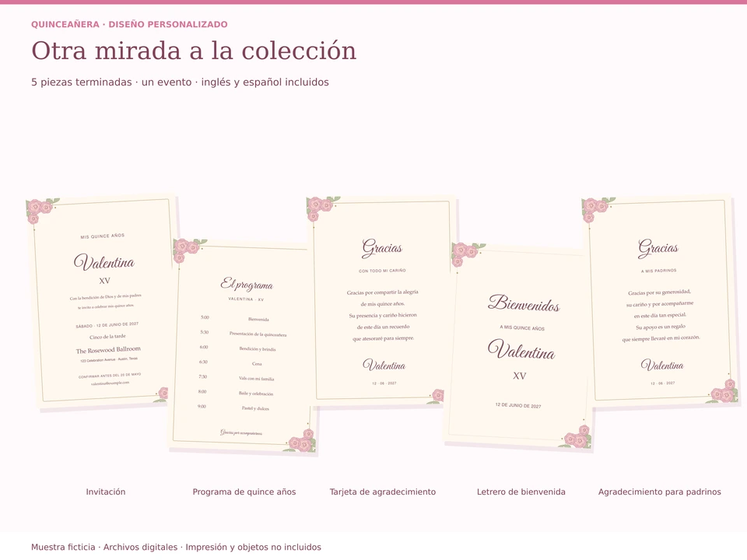The height and width of the screenshot is (560, 747).
Task: Open the Gracias 'A mis padrinos' card
Action: [659, 301]
